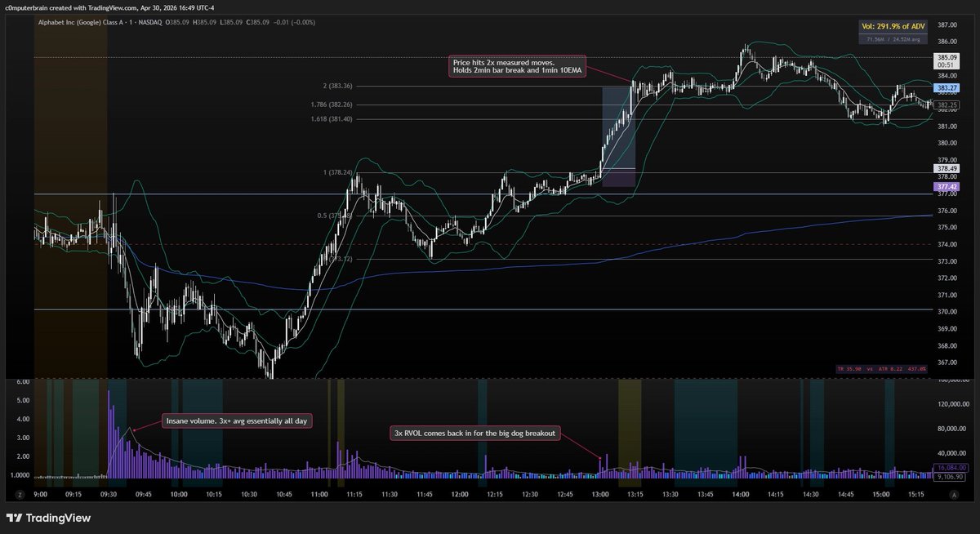Select the '3x RVOL comes back in' annotation box
The height and width of the screenshot is (534, 980).
point(475,434)
